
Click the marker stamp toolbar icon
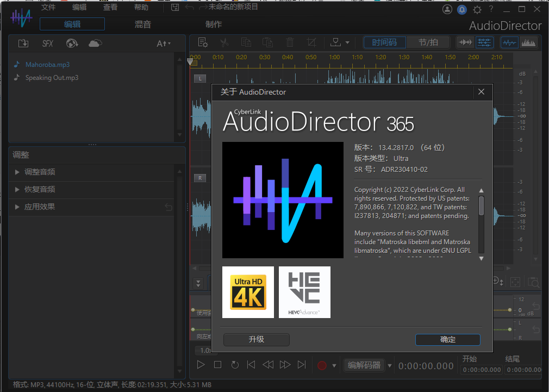click(x=335, y=42)
